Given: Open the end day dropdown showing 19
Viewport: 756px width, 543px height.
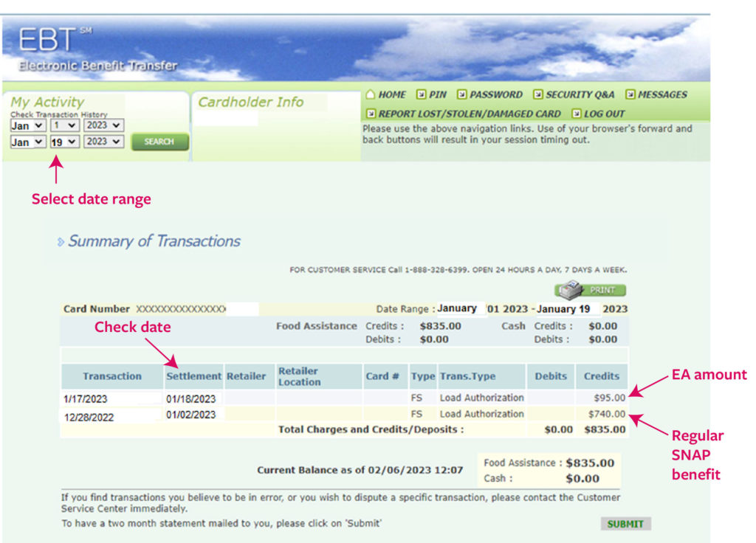Looking at the screenshot, I should coord(64,142).
